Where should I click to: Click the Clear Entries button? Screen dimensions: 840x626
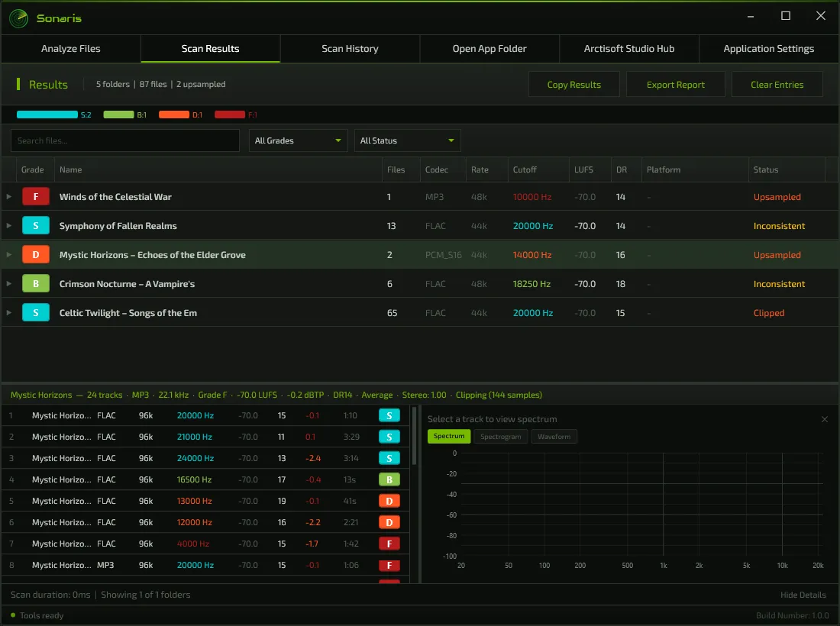pos(777,85)
